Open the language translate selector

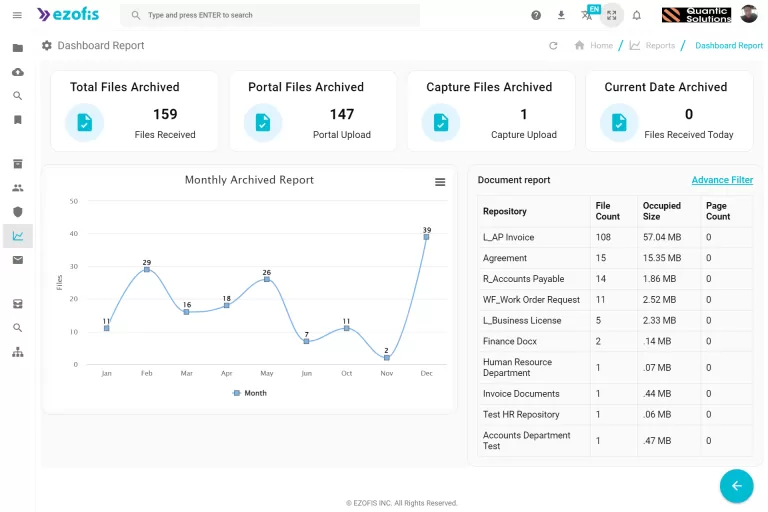tap(587, 15)
